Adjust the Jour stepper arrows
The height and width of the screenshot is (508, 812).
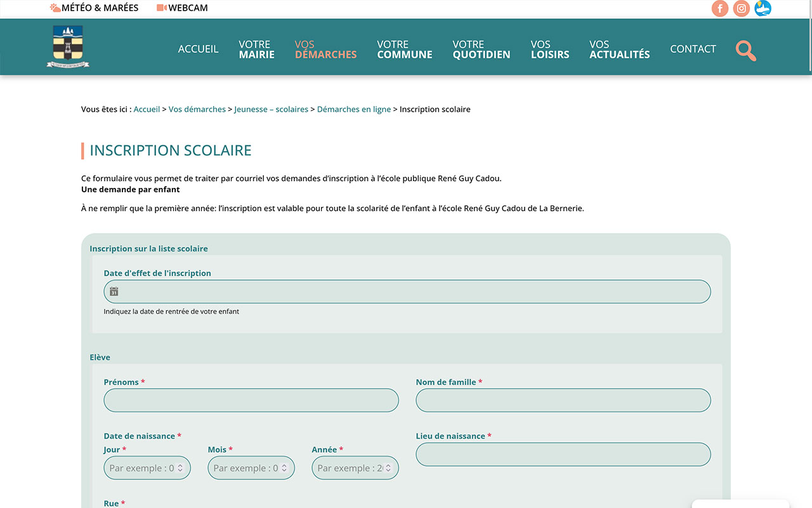(x=180, y=468)
